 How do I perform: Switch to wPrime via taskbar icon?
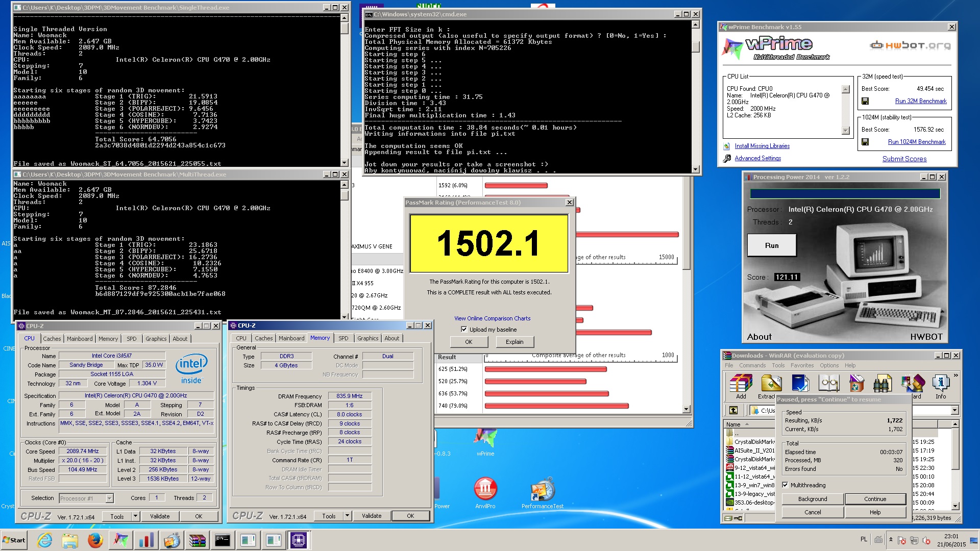coord(120,540)
